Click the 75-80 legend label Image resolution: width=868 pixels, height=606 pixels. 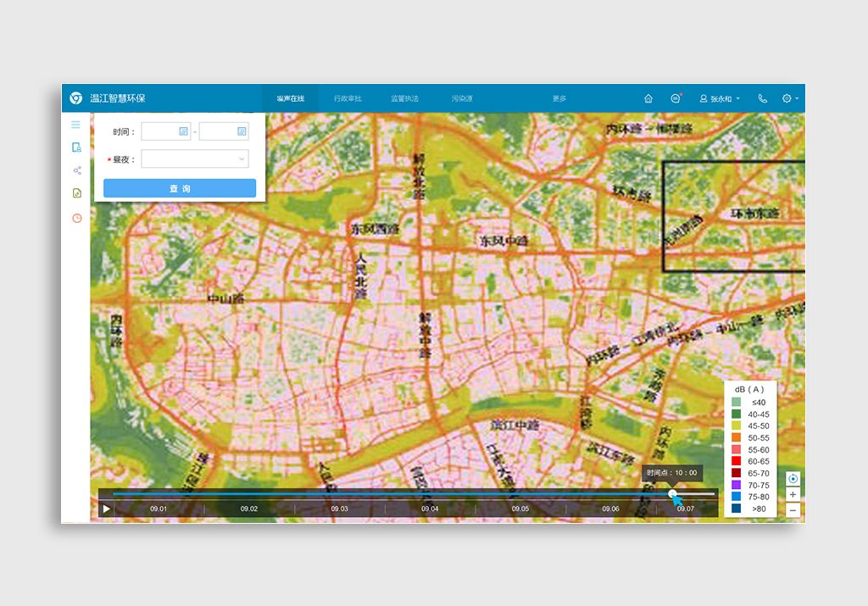[x=759, y=497]
